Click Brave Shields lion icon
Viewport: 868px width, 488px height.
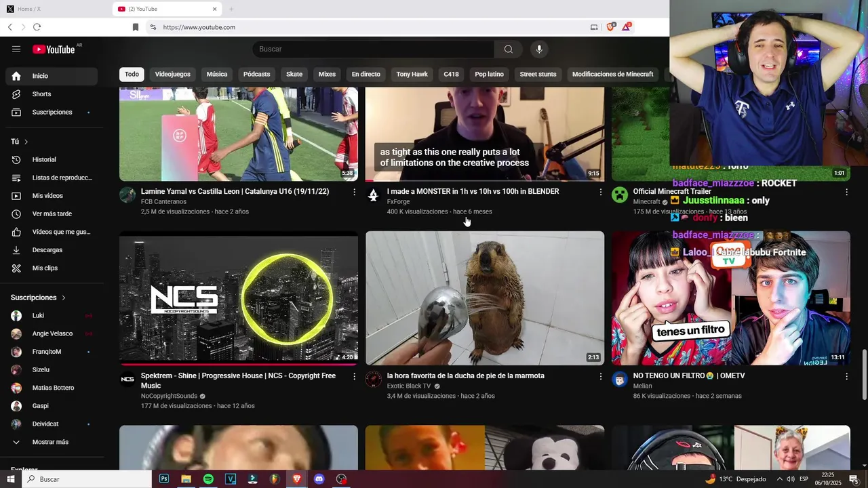click(611, 26)
